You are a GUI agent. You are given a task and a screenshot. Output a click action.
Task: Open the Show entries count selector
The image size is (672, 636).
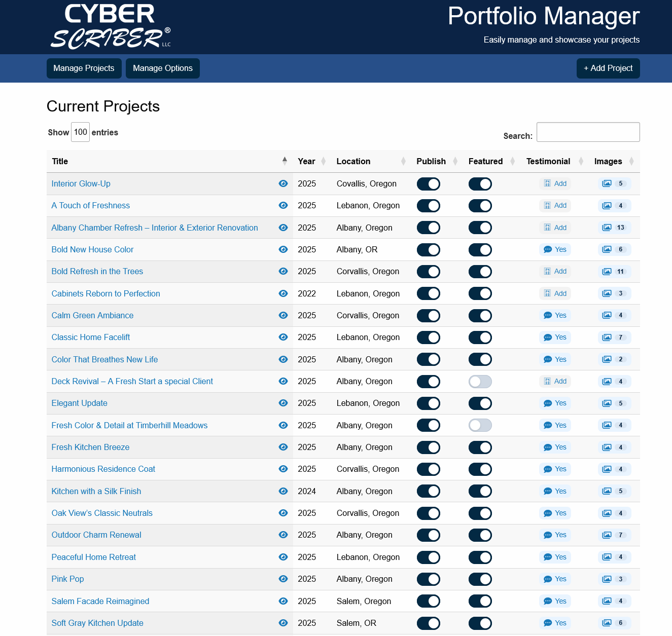[80, 132]
